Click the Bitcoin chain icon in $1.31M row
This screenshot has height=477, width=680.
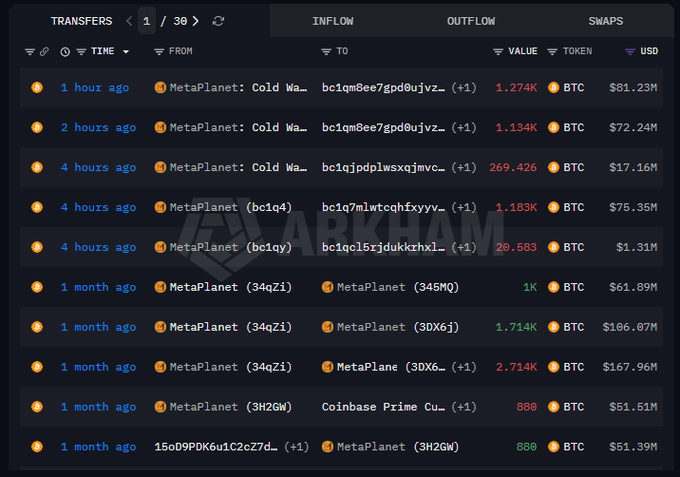37,247
